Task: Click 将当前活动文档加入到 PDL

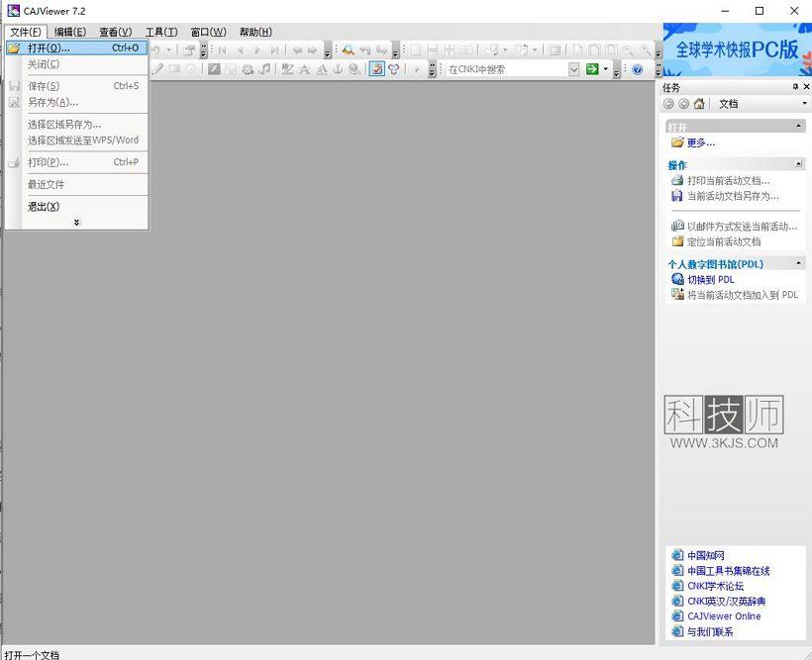Action: [743, 295]
